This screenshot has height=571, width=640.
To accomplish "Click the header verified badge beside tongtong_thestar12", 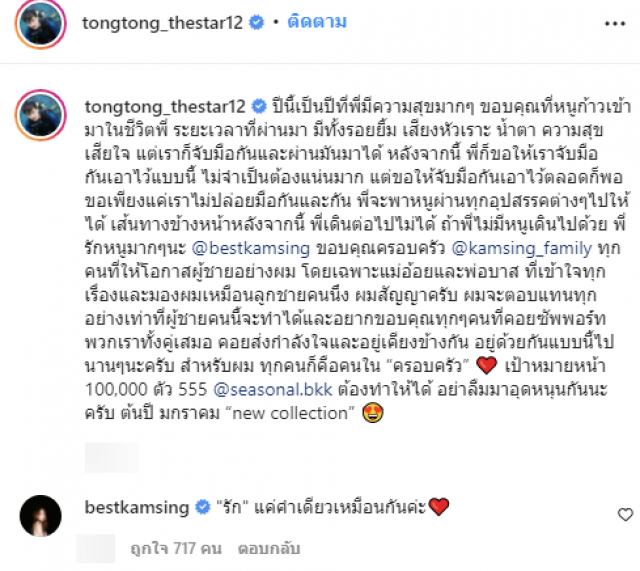I will click(x=256, y=22).
